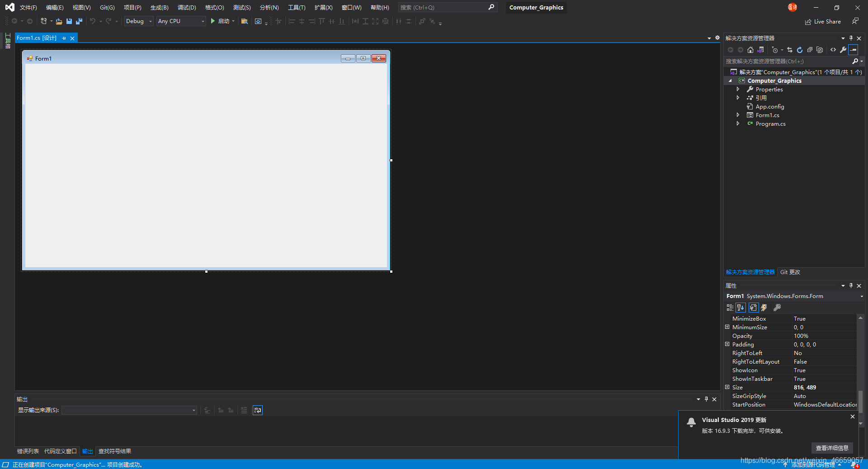Open the output source dropdown
The width and height of the screenshot is (868, 469).
129,410
